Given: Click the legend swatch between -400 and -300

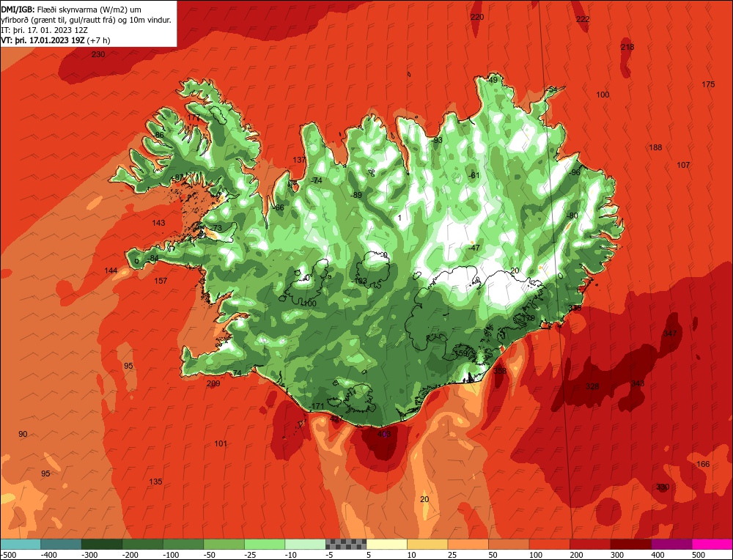Looking at the screenshot, I should click(61, 544).
